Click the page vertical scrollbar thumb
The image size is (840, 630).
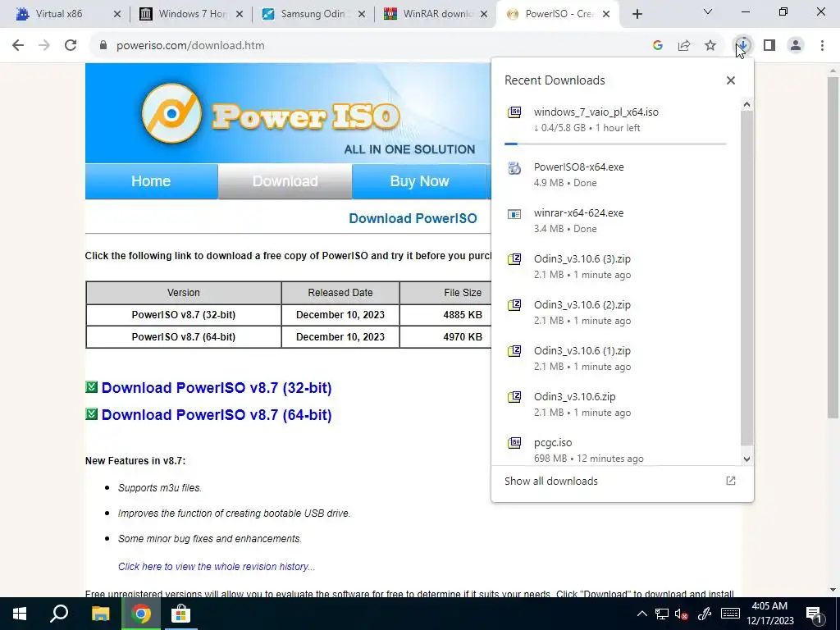click(833, 246)
